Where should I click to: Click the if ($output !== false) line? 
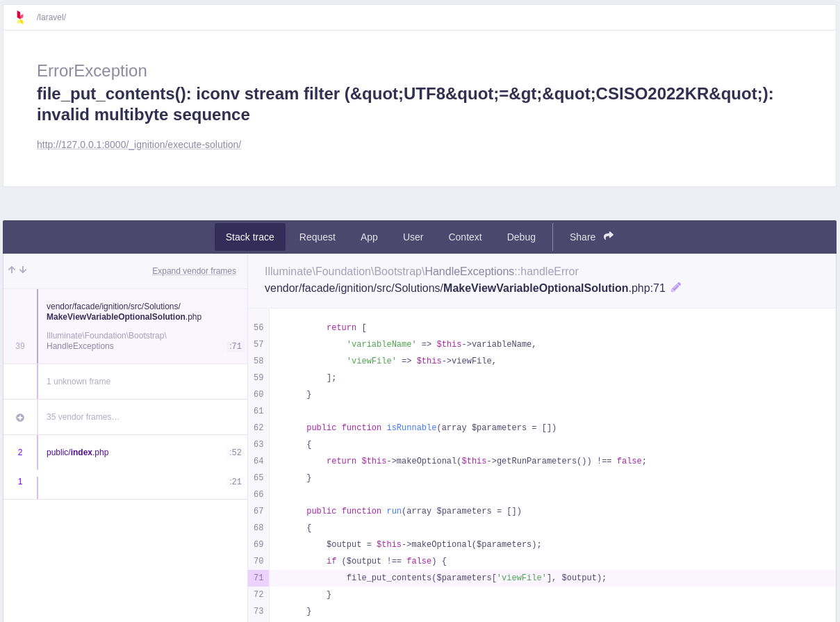pyautogui.click(x=386, y=562)
